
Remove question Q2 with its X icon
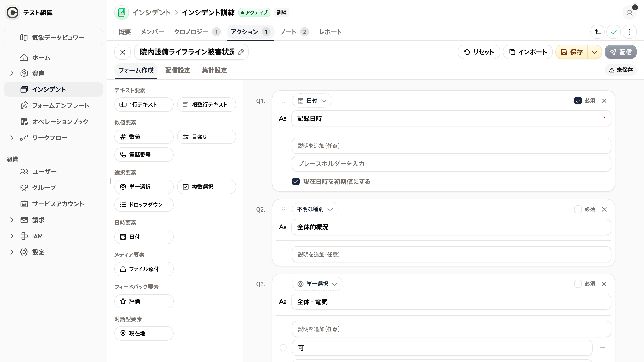click(x=604, y=209)
